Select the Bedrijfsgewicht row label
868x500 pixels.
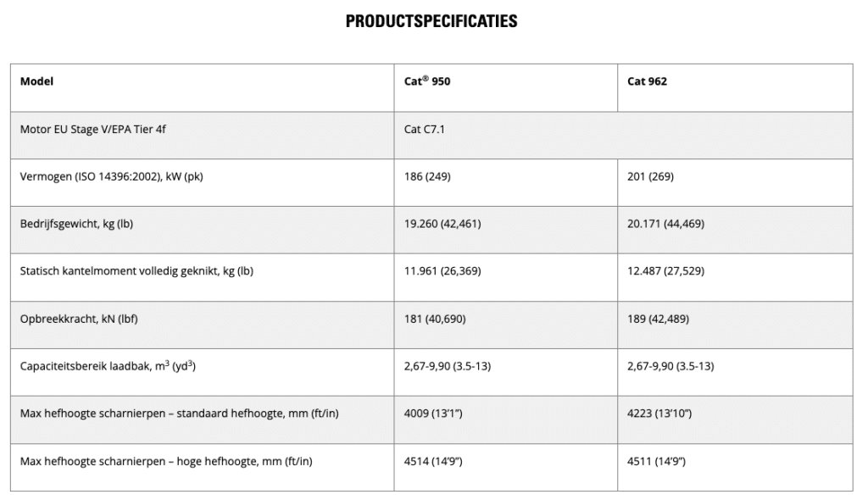pyautogui.click(x=76, y=224)
